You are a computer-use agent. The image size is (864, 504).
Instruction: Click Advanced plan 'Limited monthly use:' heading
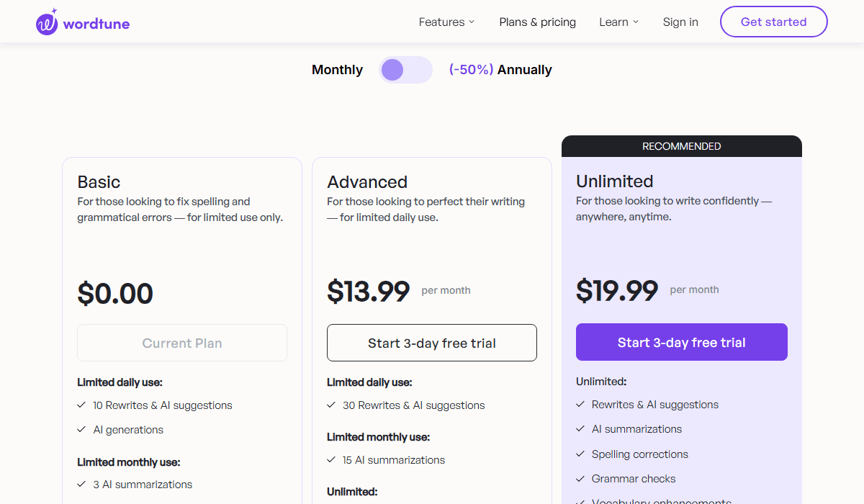click(379, 437)
